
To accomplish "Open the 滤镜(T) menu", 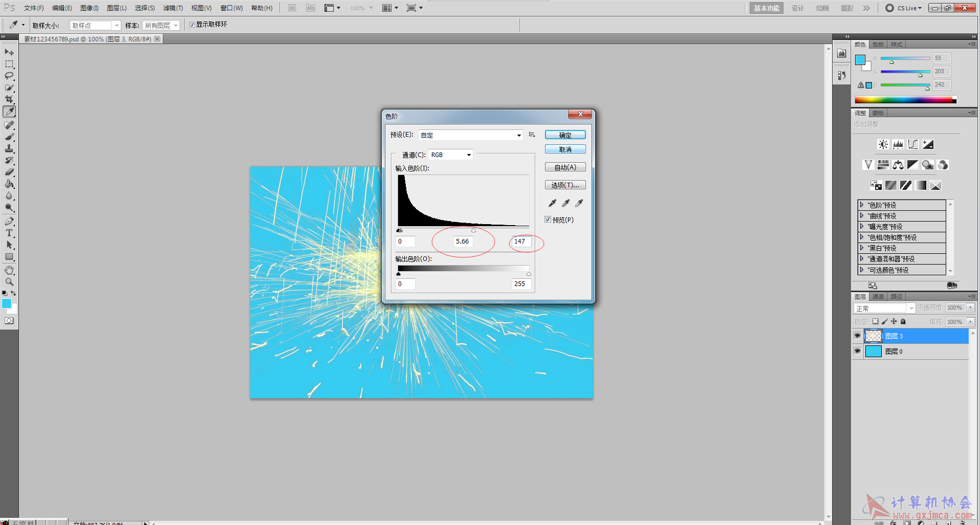I will pyautogui.click(x=173, y=8).
